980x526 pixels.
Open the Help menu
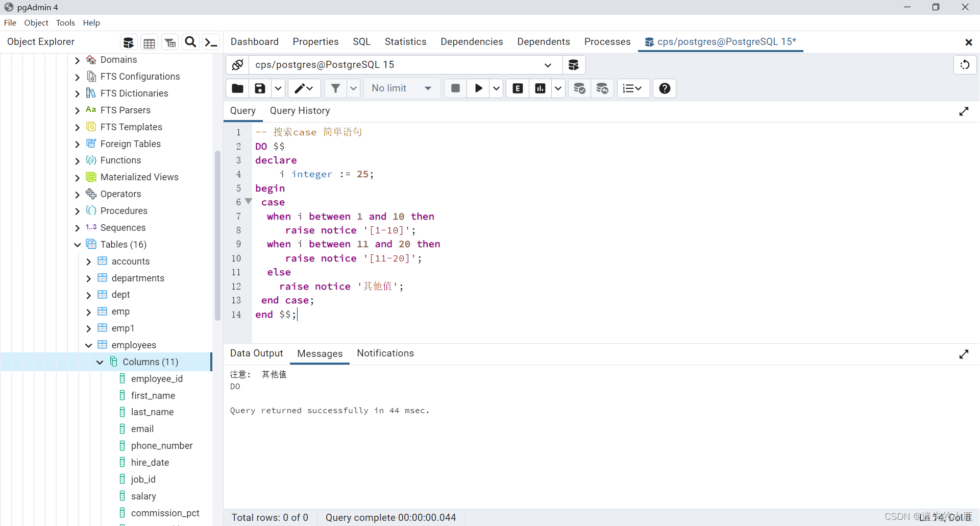tap(91, 23)
